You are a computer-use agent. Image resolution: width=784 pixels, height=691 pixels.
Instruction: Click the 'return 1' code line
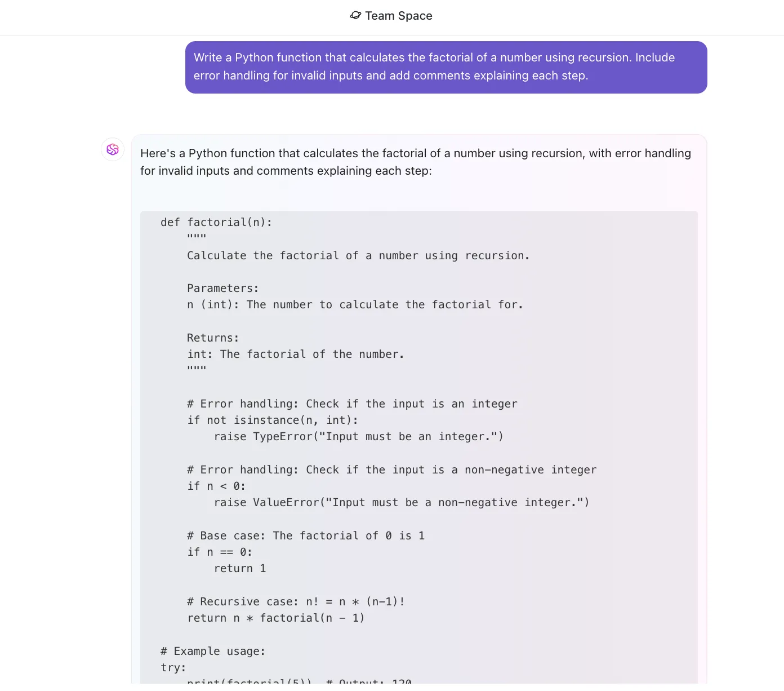coord(240,568)
